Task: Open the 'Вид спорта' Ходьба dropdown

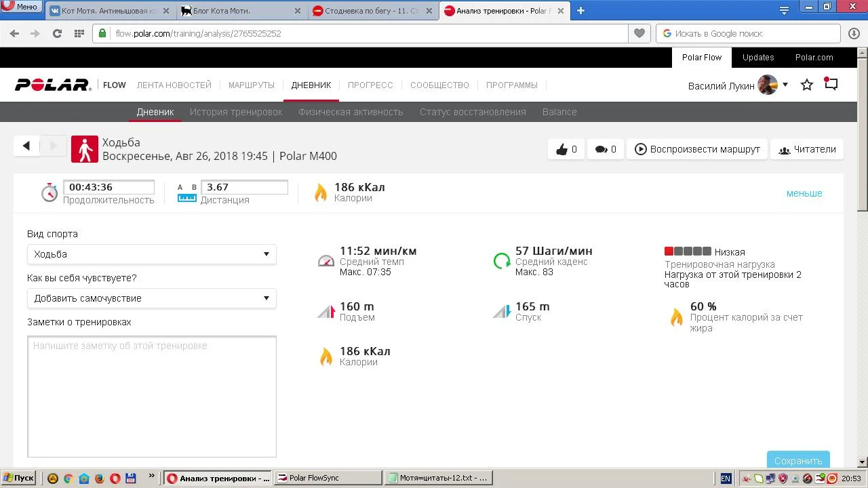Action: click(x=151, y=254)
